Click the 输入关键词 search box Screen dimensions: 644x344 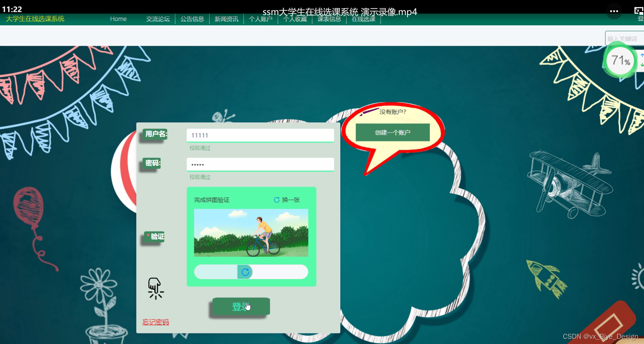pyautogui.click(x=624, y=38)
